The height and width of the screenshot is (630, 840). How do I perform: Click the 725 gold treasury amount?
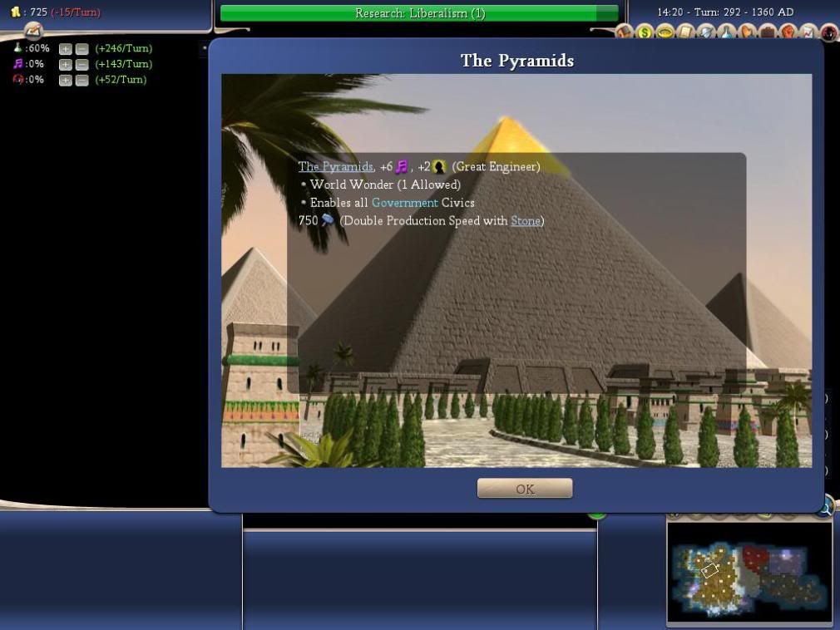tap(38, 12)
